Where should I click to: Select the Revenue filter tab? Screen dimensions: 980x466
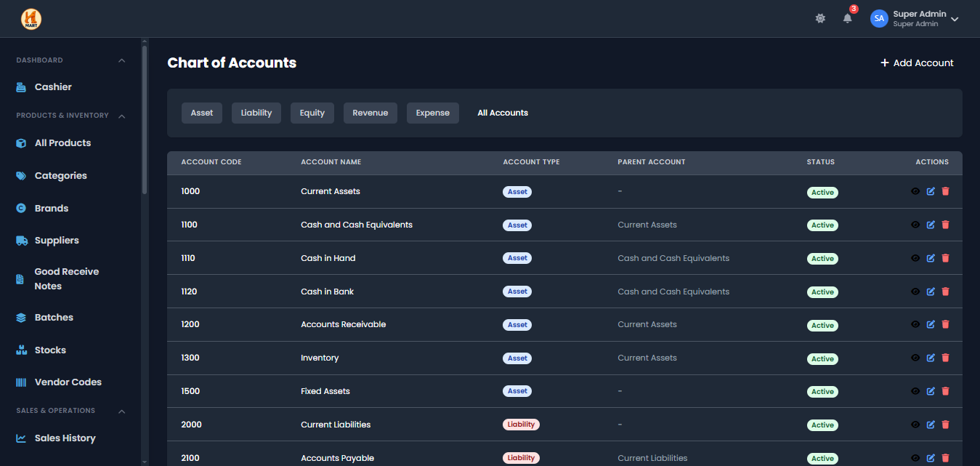coord(370,113)
